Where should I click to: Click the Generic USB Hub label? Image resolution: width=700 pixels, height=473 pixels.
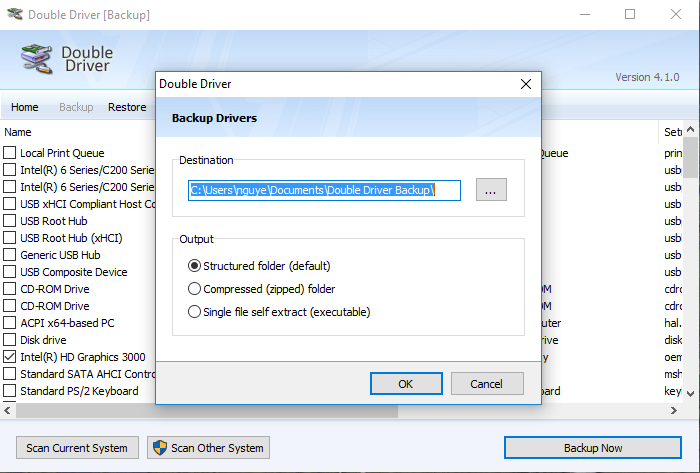(x=60, y=255)
